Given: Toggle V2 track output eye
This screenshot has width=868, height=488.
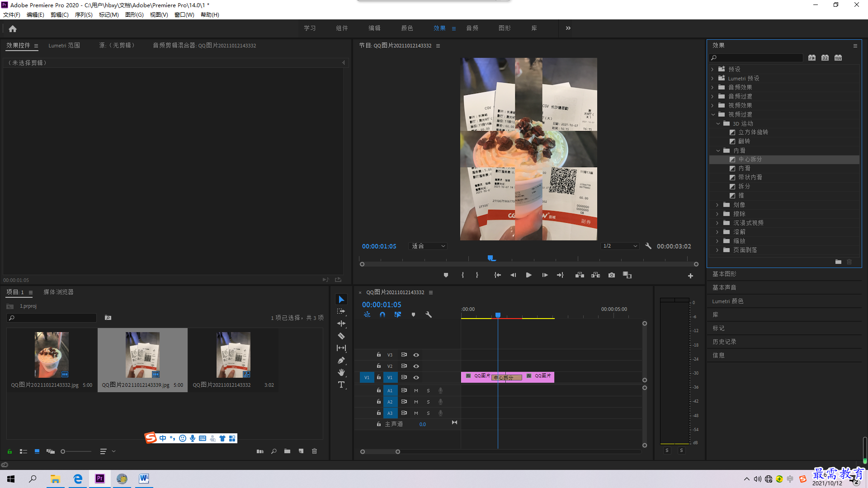Looking at the screenshot, I should coord(416,366).
